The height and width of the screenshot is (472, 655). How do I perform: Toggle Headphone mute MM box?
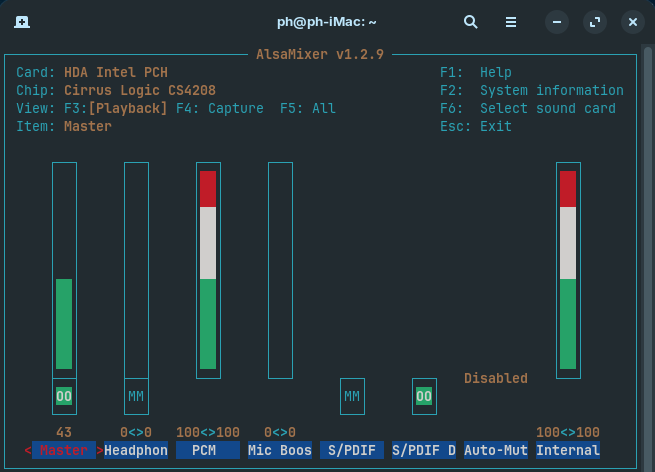(x=136, y=396)
